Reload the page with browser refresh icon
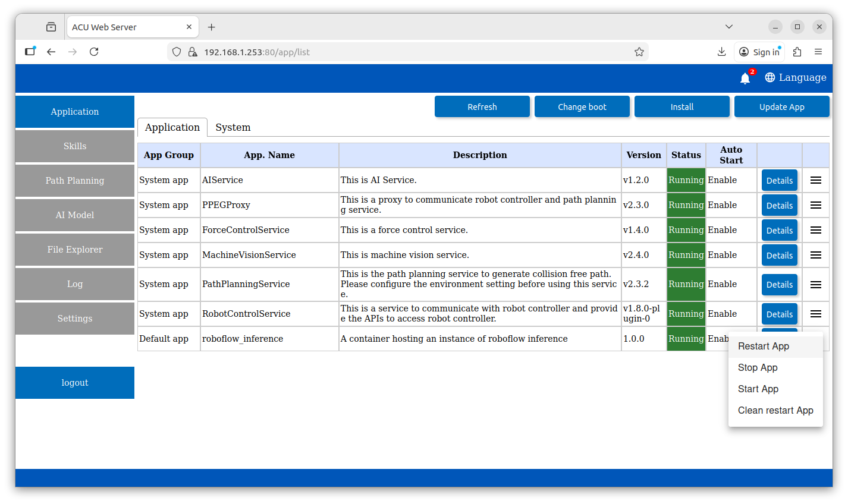This screenshot has height=504, width=848. pyautogui.click(x=94, y=52)
